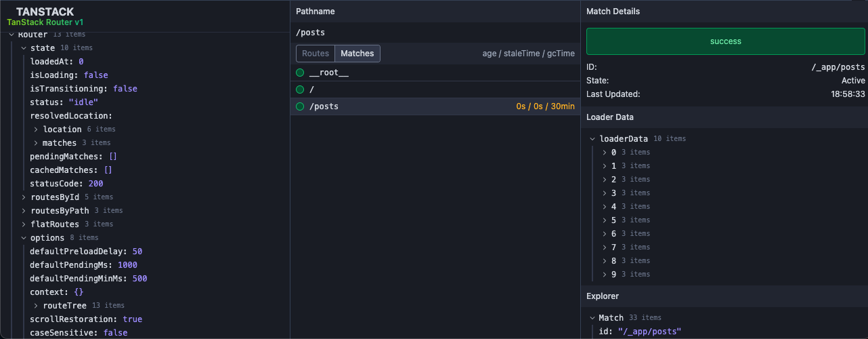
Task: Click the TanStack Router v1 subtitle
Action: [45, 22]
